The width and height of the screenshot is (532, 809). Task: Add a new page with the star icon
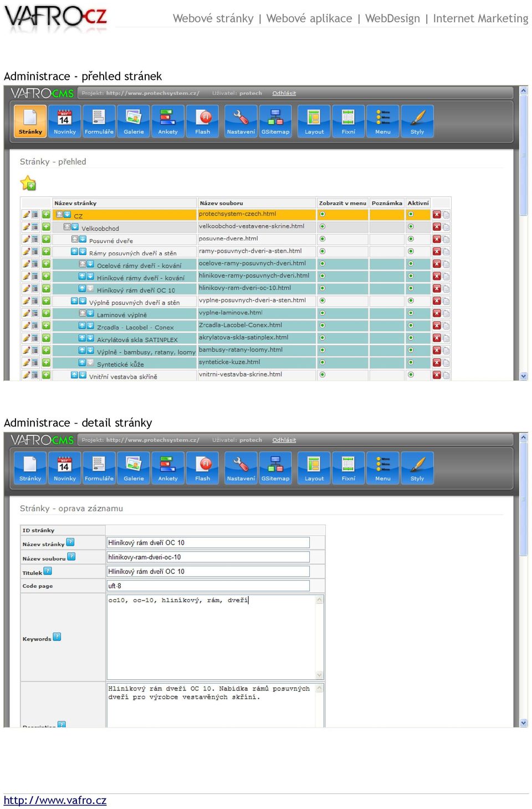coord(28,183)
